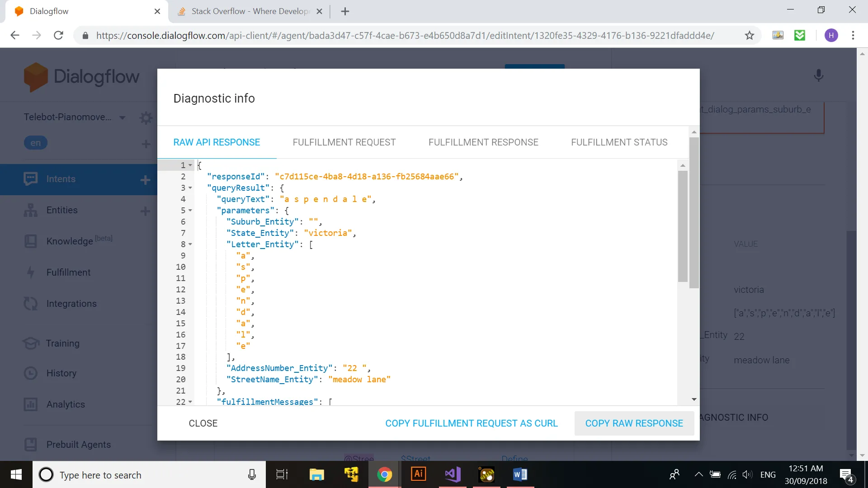Collapse parameters fold arrow on line 5
The image size is (868, 488).
[x=190, y=211]
